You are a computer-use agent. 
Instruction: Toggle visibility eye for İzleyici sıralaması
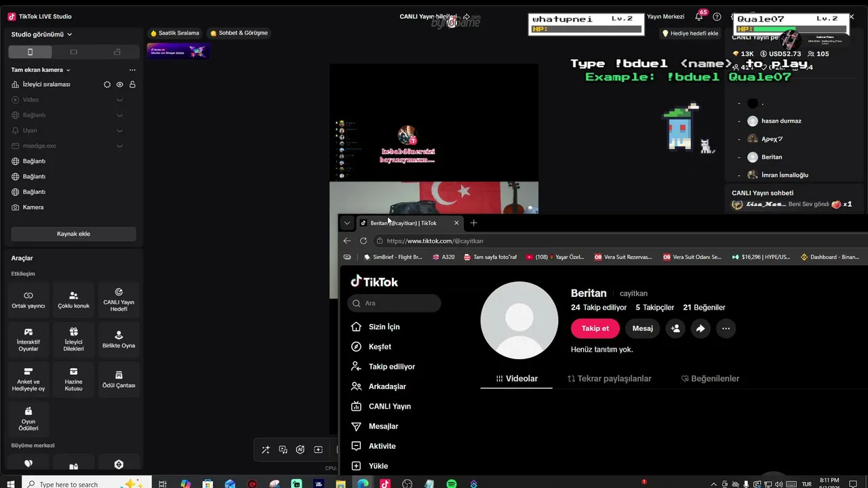click(x=119, y=85)
